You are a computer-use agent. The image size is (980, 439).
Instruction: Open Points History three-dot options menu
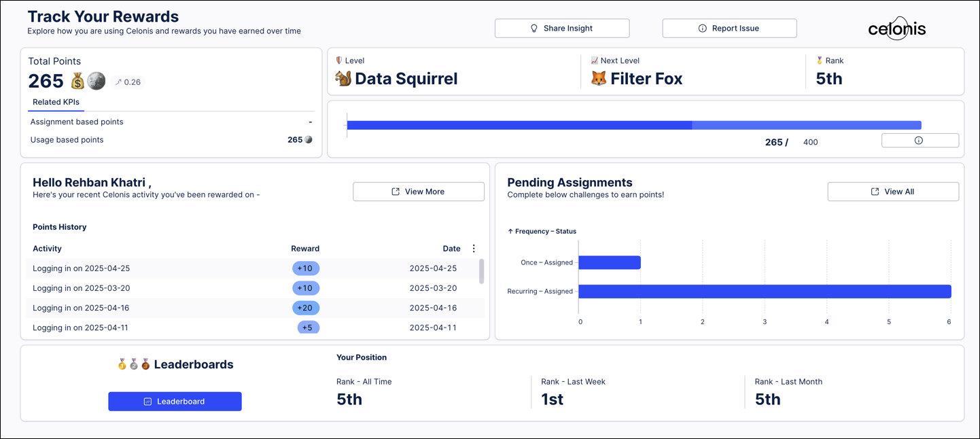[474, 249]
